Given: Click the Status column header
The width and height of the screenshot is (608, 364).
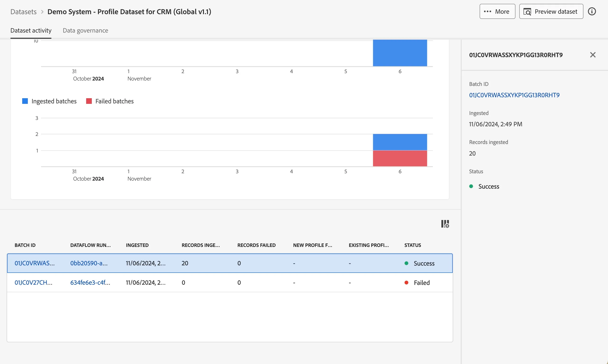Looking at the screenshot, I should click(x=413, y=245).
